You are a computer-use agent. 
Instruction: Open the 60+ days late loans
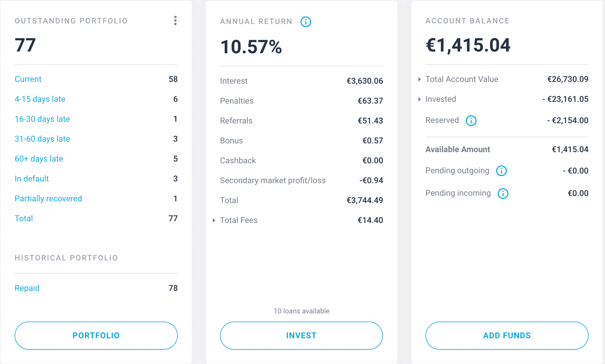(39, 159)
